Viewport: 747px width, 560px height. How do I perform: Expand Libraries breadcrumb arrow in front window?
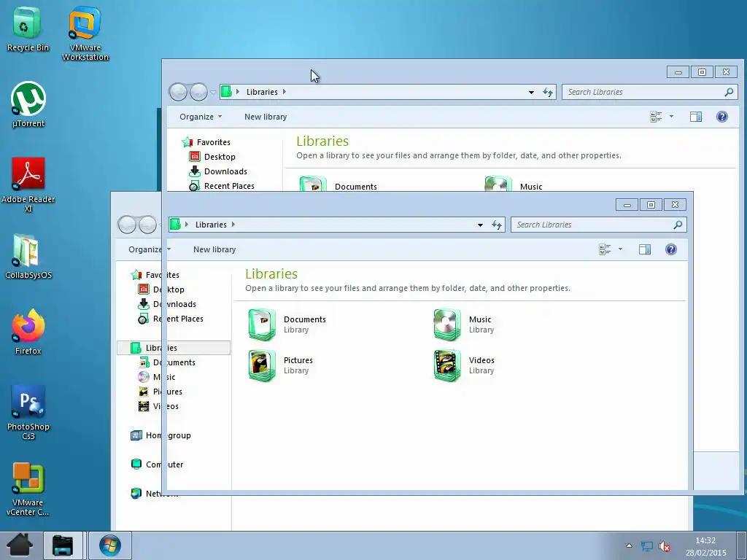[x=233, y=225]
